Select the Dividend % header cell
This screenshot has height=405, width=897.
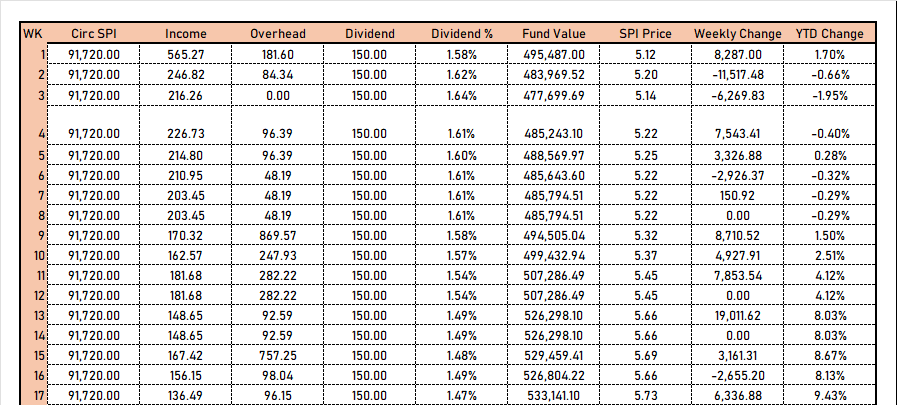pos(462,34)
